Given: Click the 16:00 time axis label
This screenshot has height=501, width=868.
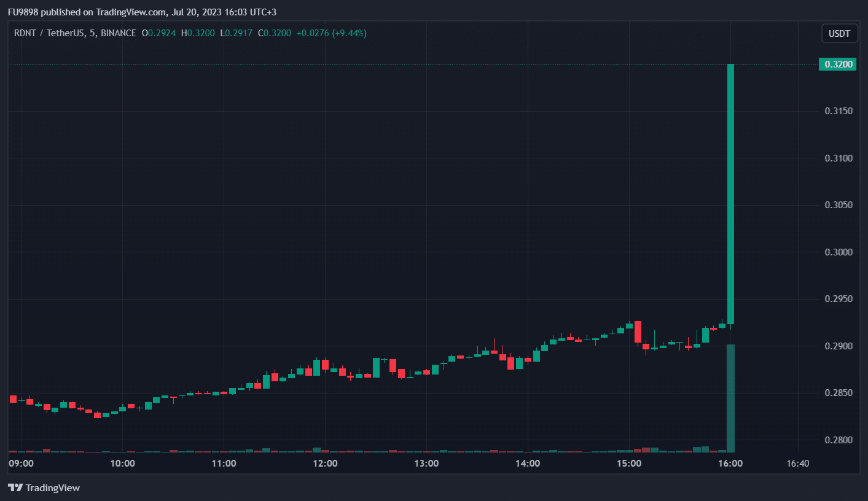Looking at the screenshot, I should click(730, 464).
